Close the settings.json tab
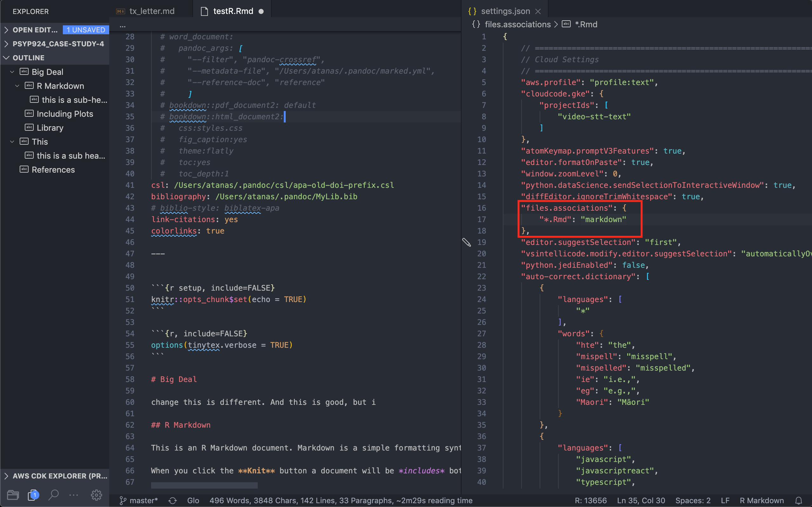The height and width of the screenshot is (507, 812). click(x=538, y=11)
